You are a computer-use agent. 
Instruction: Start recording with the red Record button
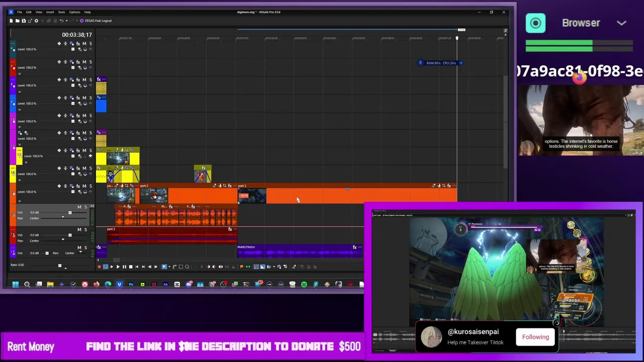(99, 266)
